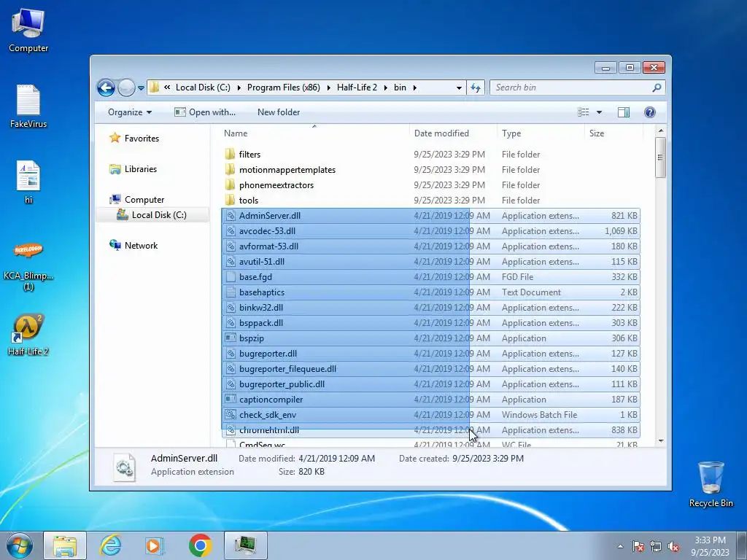The height and width of the screenshot is (560, 747).
Task: Select the filters folder icon
Action: tap(231, 155)
